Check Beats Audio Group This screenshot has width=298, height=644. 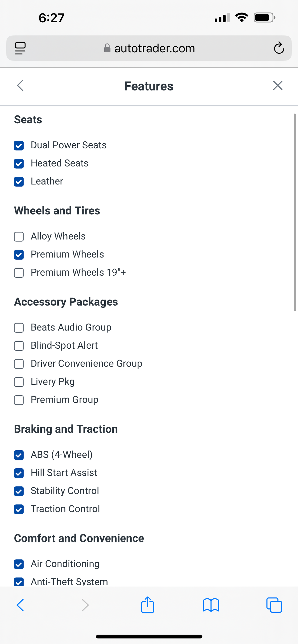click(x=19, y=328)
